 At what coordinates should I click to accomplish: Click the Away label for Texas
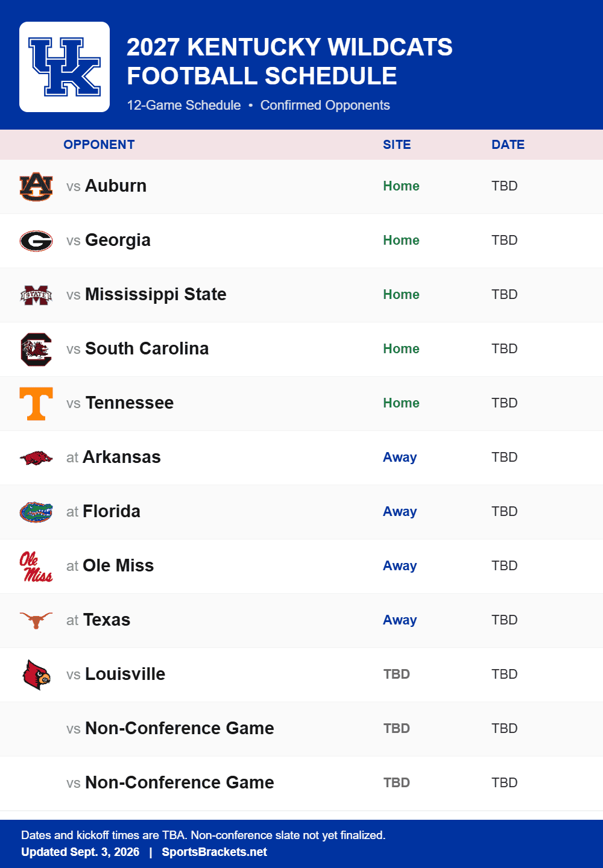pos(400,620)
